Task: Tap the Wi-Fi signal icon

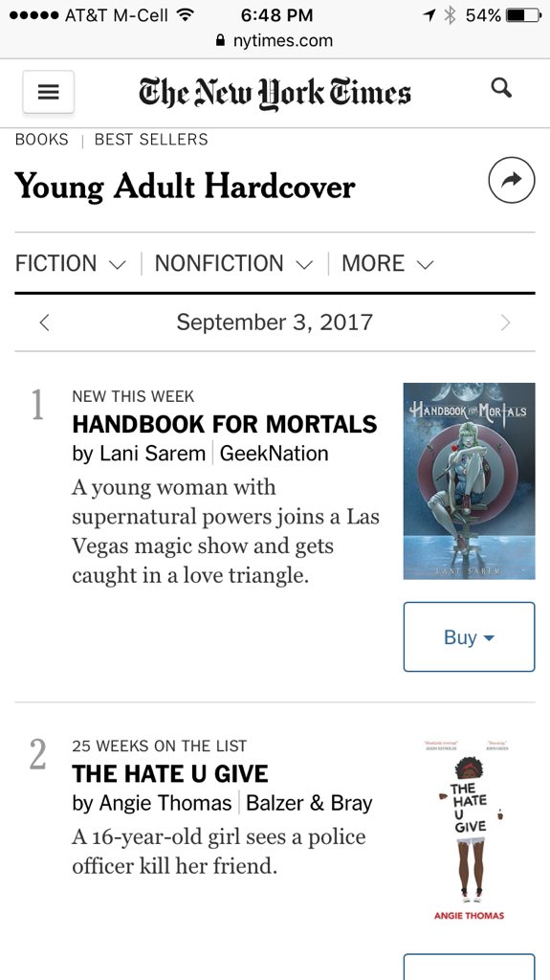Action: pos(185,15)
